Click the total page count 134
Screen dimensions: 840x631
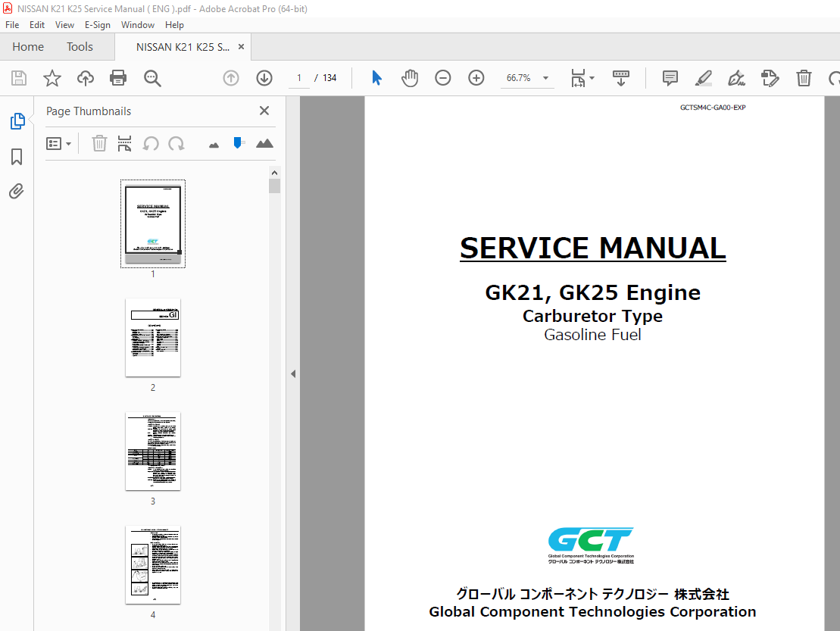click(329, 78)
